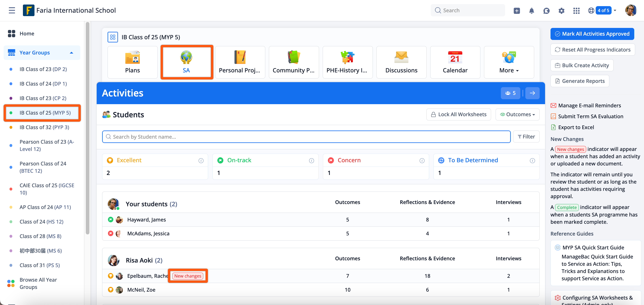
Task: Click the Filter button
Action: pyautogui.click(x=526, y=136)
